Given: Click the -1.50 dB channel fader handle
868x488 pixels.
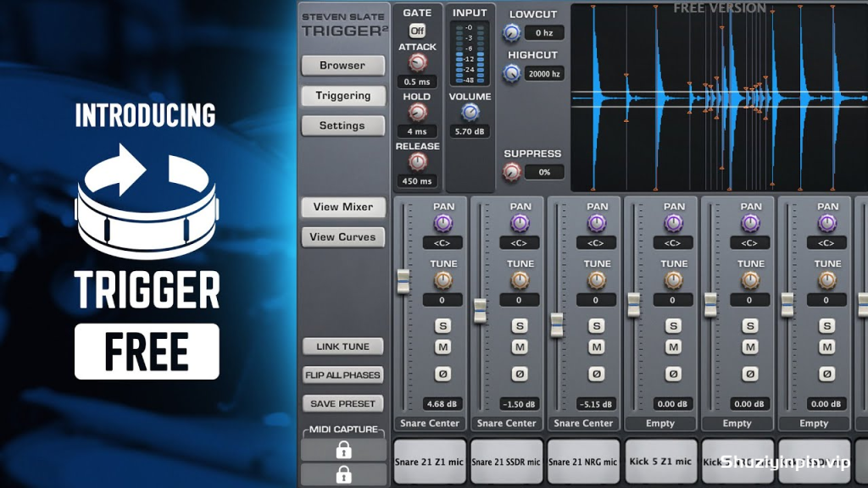Looking at the screenshot, I should pos(481,310).
